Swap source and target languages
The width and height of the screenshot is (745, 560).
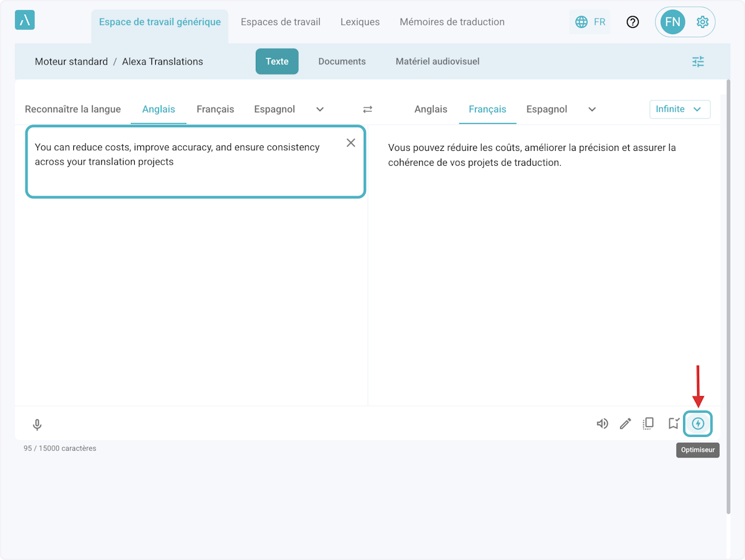click(x=368, y=109)
